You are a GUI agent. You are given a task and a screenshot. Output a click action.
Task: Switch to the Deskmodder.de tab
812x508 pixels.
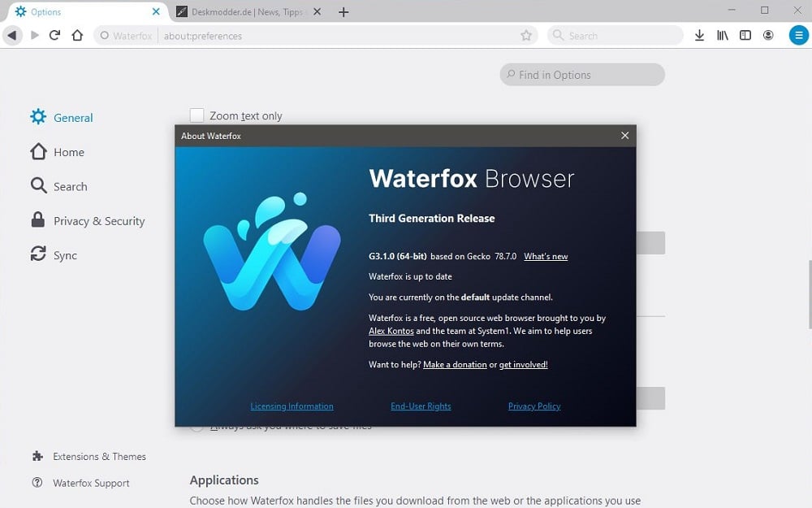point(248,11)
